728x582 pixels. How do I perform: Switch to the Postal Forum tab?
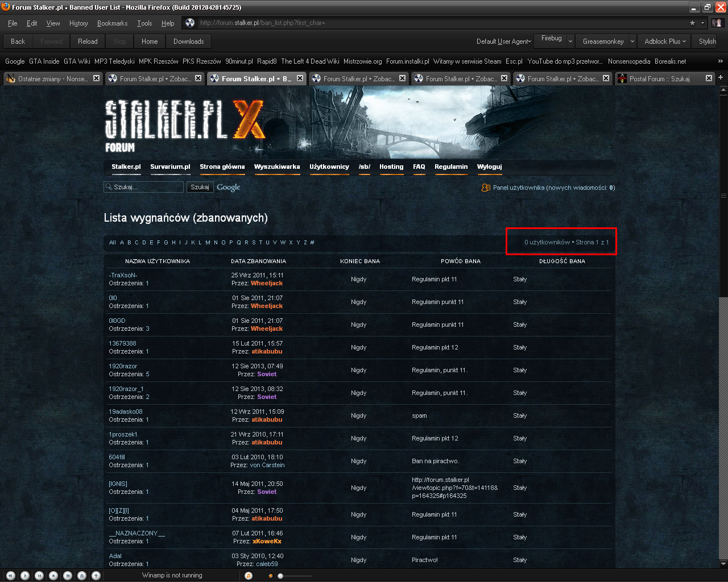coord(660,79)
